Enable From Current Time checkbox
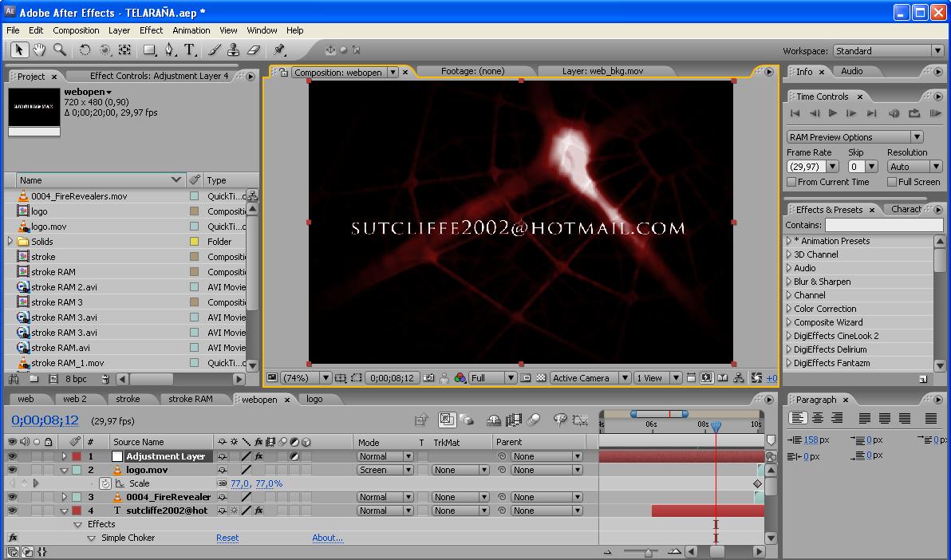 coord(791,182)
